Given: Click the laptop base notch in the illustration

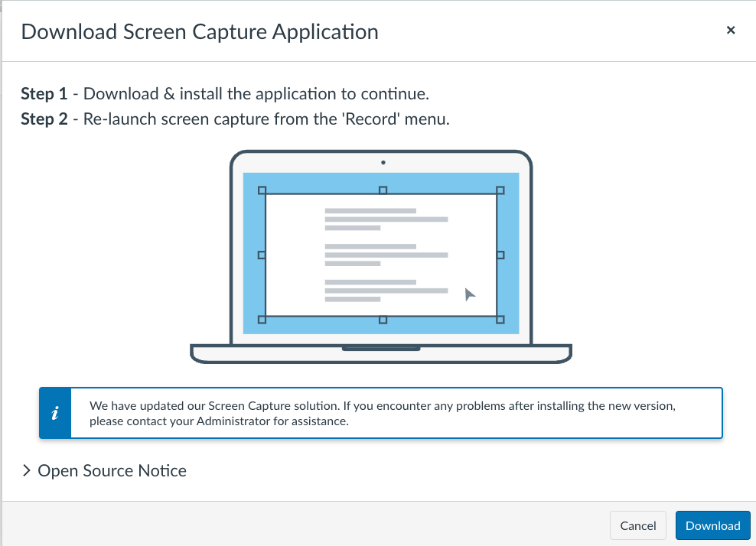Looking at the screenshot, I should 381,349.
